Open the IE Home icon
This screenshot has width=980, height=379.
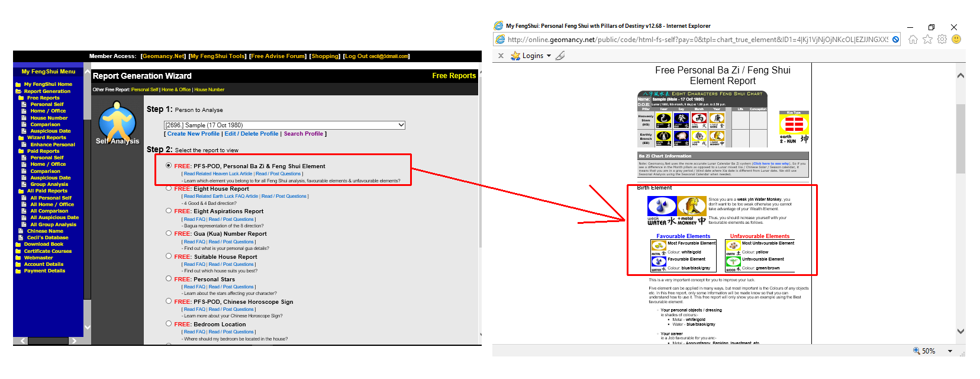tap(913, 40)
